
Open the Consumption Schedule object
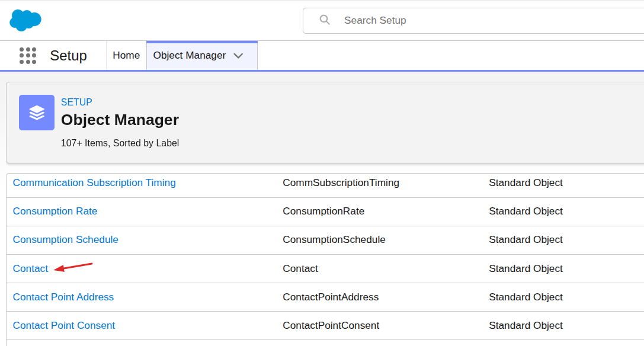[65, 239]
